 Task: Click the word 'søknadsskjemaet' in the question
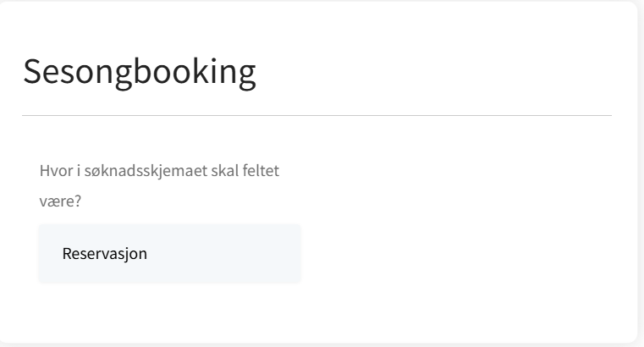click(135, 172)
